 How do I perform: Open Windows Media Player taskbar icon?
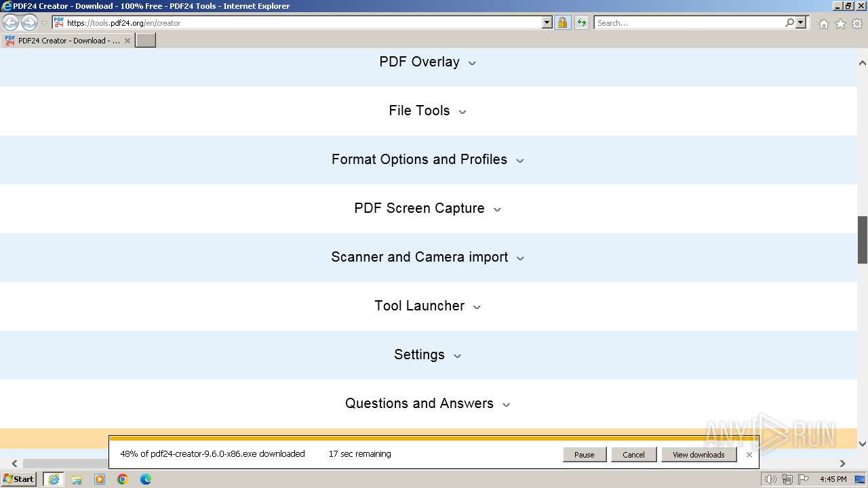[100, 479]
